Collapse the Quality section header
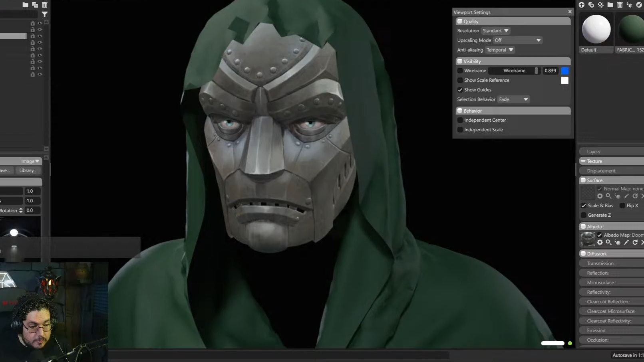 point(513,22)
